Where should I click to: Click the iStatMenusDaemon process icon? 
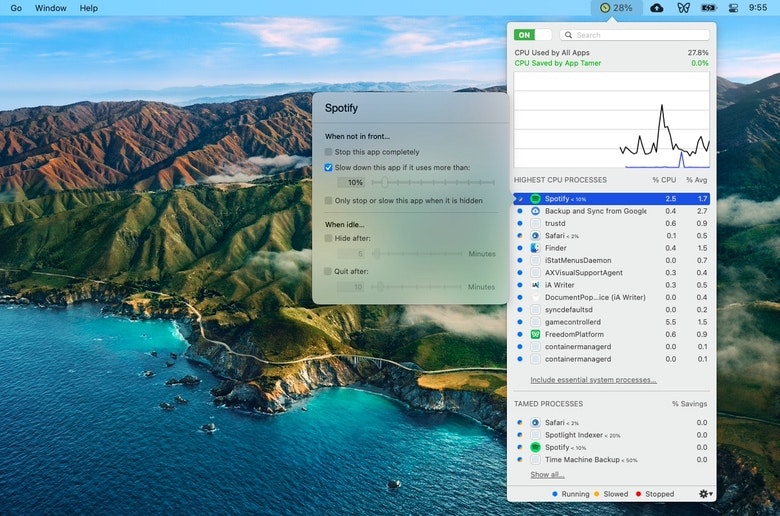[x=535, y=260]
